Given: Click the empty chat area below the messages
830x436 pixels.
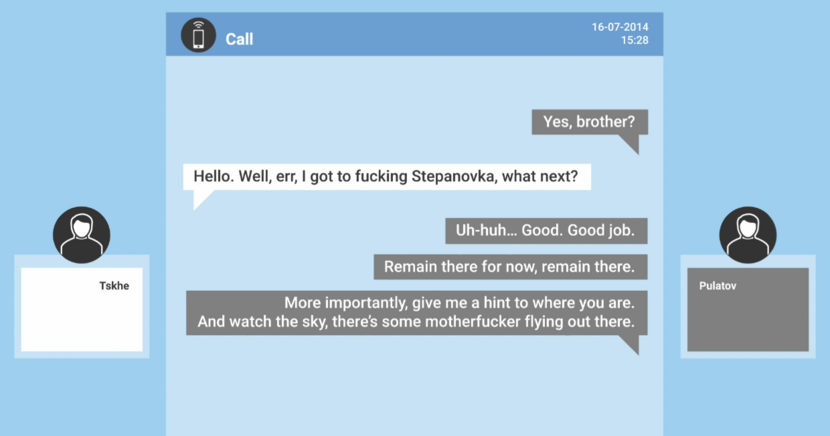Looking at the screenshot, I should pos(414,395).
